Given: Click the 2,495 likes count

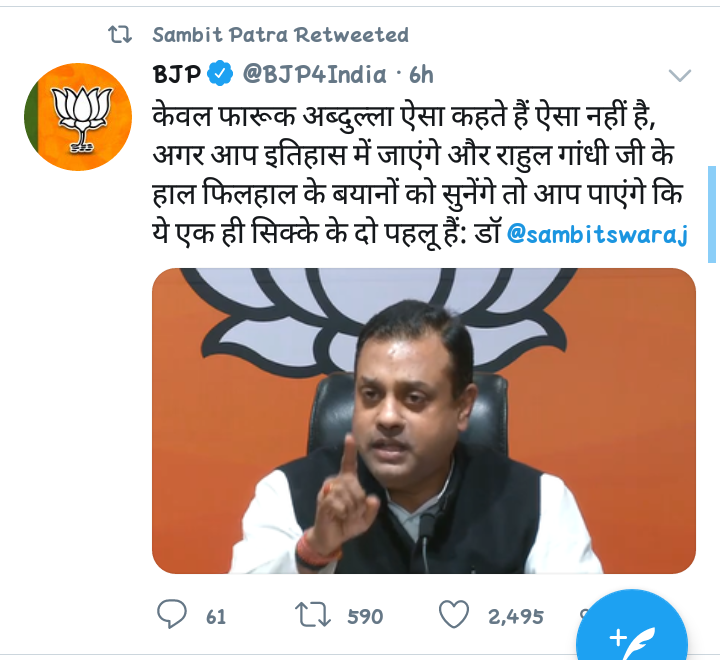Looking at the screenshot, I should (x=516, y=617).
